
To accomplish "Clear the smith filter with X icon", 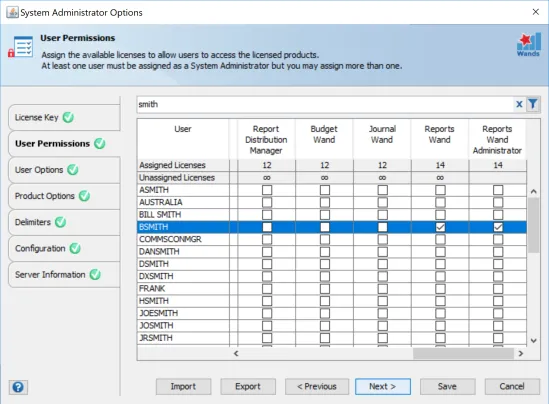I will pos(519,104).
